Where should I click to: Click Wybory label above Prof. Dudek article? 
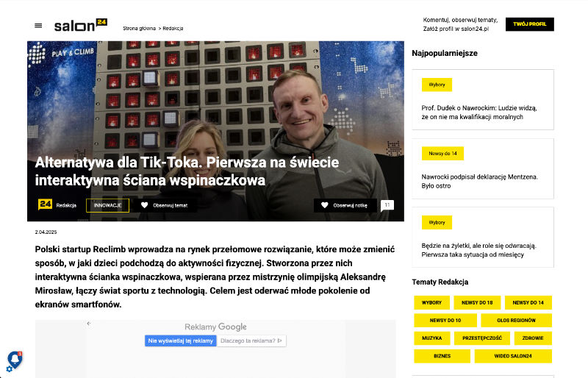tap(437, 85)
